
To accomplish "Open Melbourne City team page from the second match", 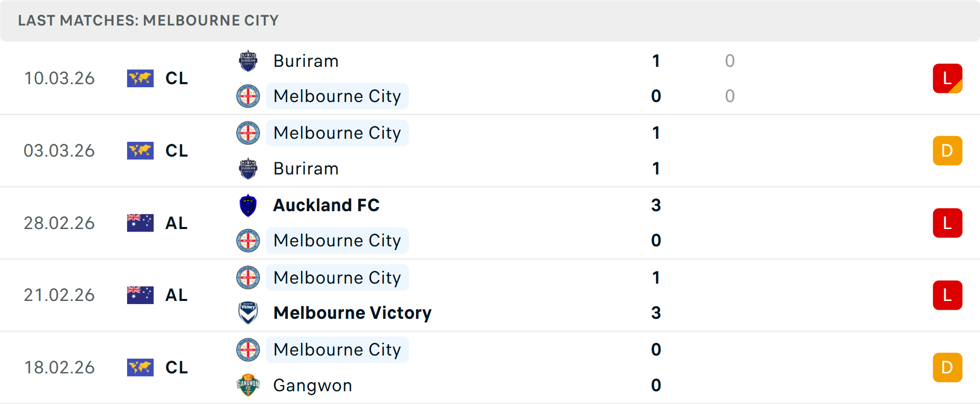I will click(x=337, y=133).
